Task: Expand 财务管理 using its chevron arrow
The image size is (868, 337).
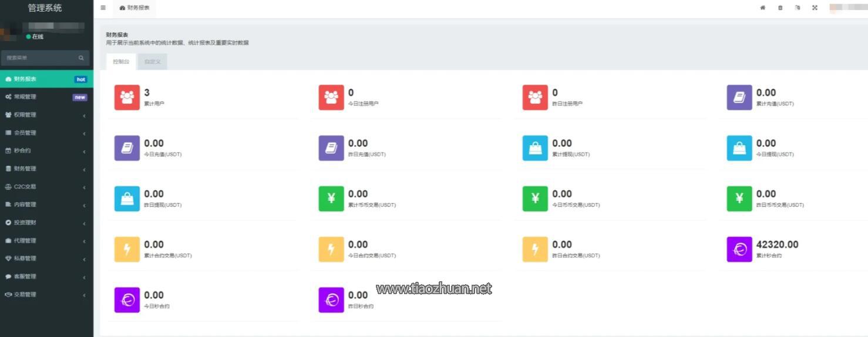Action: coord(84,170)
